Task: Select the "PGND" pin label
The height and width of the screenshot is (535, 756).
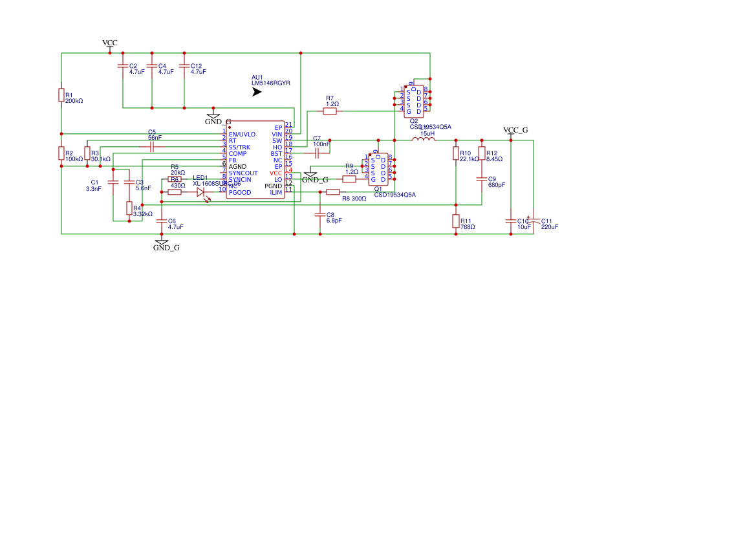Action: [x=274, y=186]
